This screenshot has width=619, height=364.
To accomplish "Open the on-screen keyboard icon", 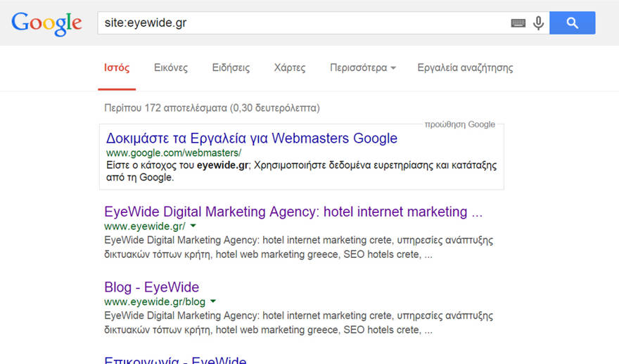I will coord(518,23).
